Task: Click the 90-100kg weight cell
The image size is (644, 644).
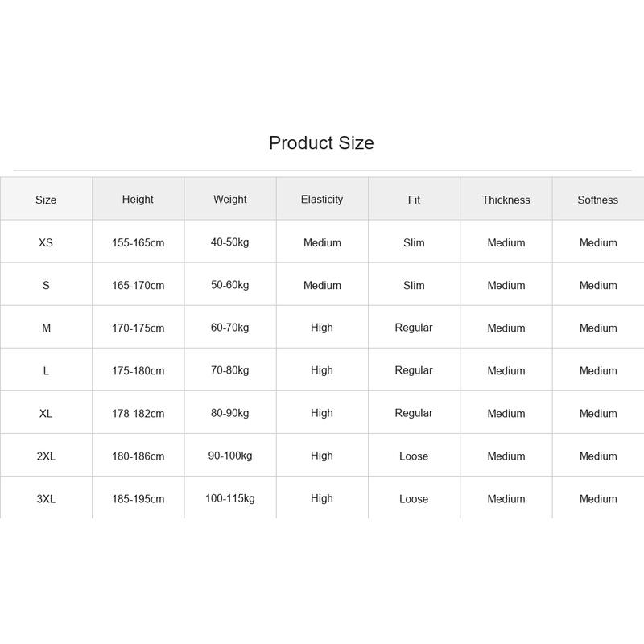Action: 230,456
